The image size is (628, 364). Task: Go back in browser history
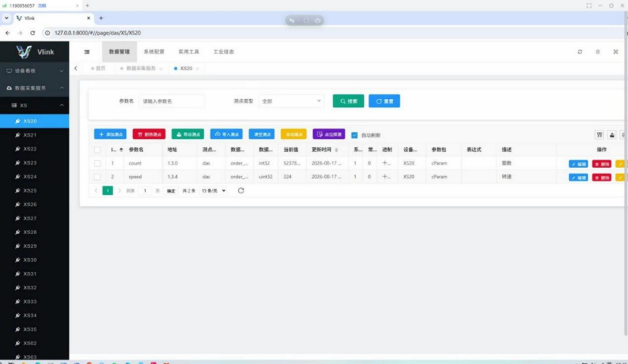[8, 32]
